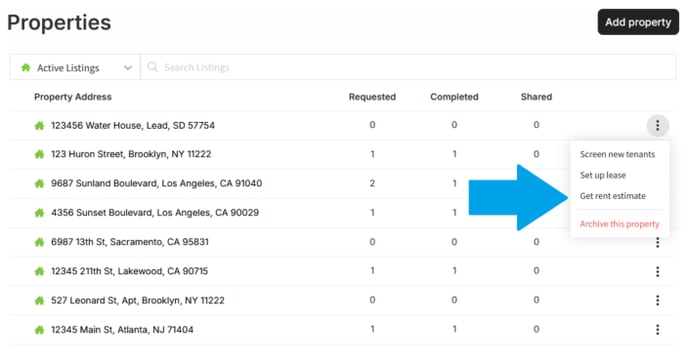Open 6987 13th St, Sacramento listing
This screenshot has width=688, height=360.
130,242
